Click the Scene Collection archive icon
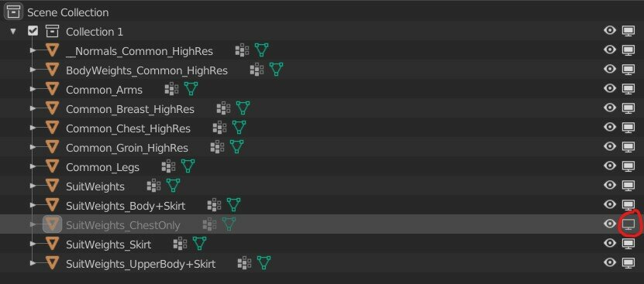The width and height of the screenshot is (644, 284). coord(13,12)
